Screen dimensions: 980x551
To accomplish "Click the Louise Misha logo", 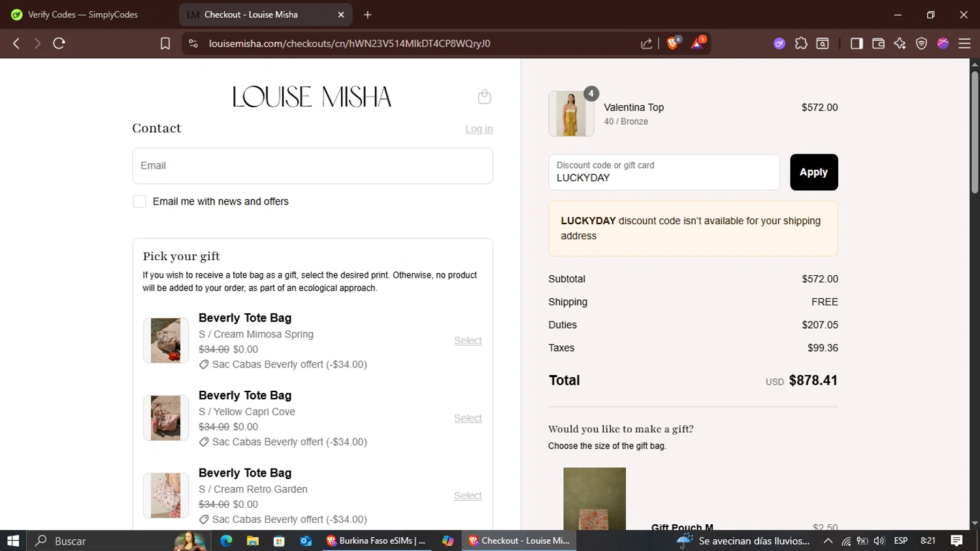I will (312, 97).
